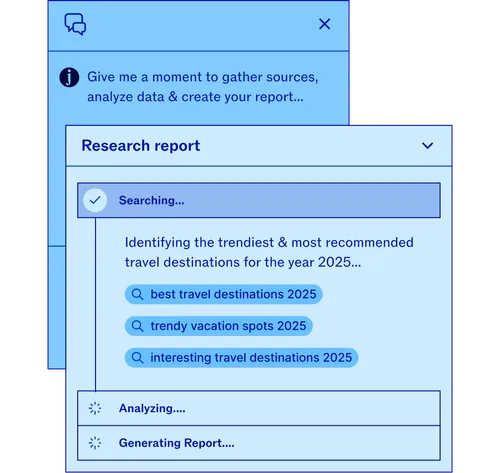Open the "best travel destinations 2025" query
Screen dimensions: 500x473
click(x=223, y=294)
